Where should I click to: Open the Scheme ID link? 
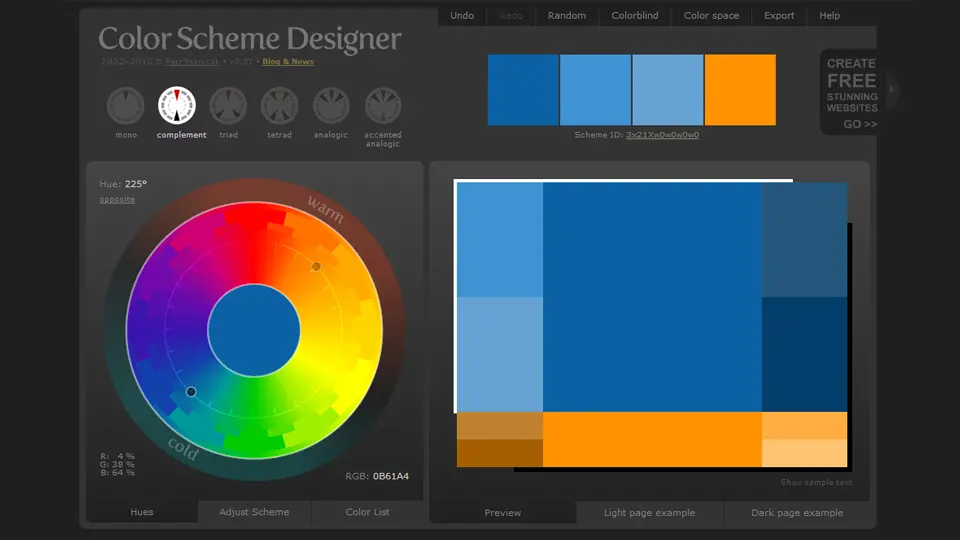click(x=662, y=135)
